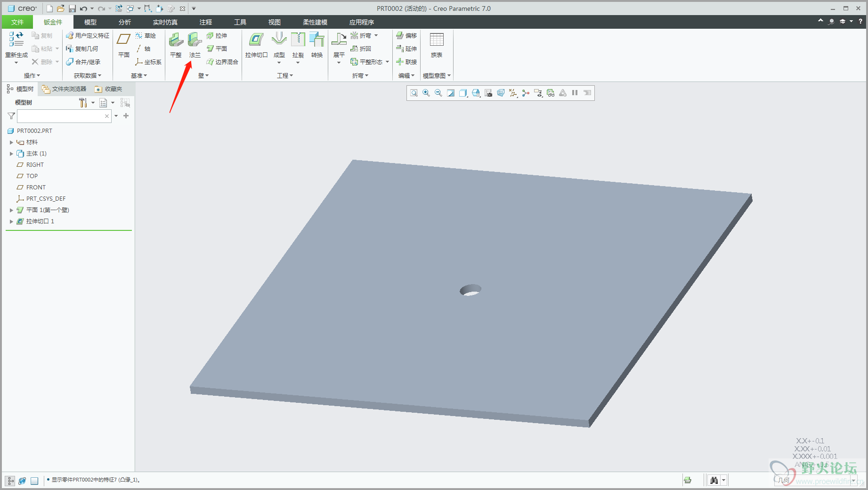868x490 pixels.
Task: Click the Flange (法兰) wall tool
Action: click(195, 45)
